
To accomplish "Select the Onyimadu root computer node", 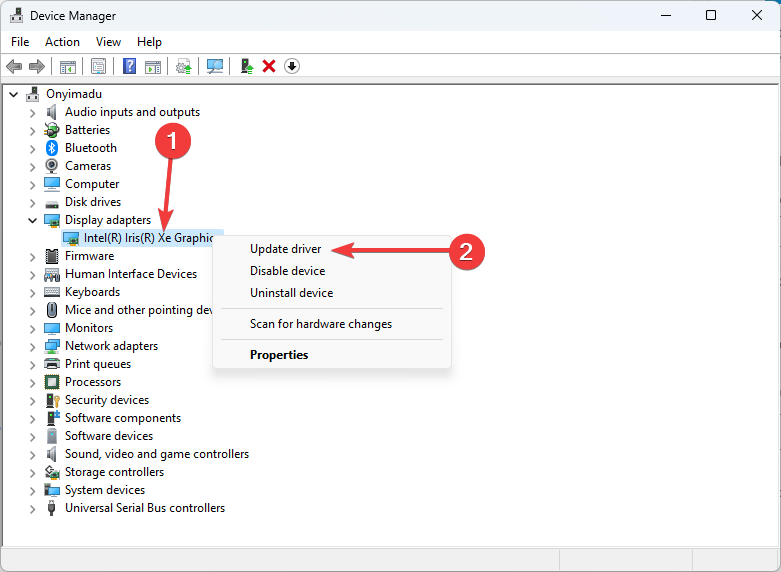I will (x=73, y=94).
